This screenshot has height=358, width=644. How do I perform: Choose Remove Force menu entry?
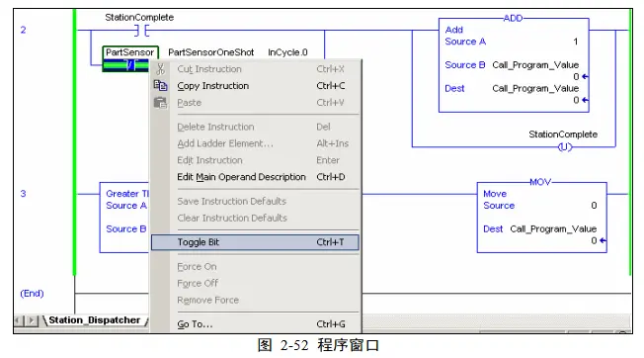(255, 300)
